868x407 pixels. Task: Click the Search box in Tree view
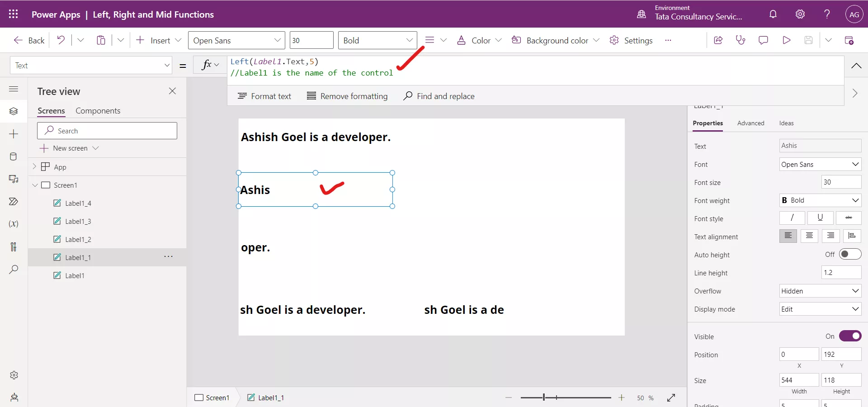(107, 130)
